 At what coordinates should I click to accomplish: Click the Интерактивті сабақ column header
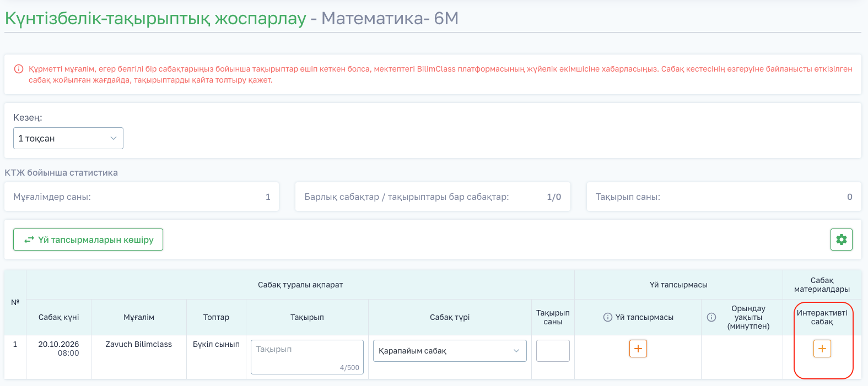point(822,317)
